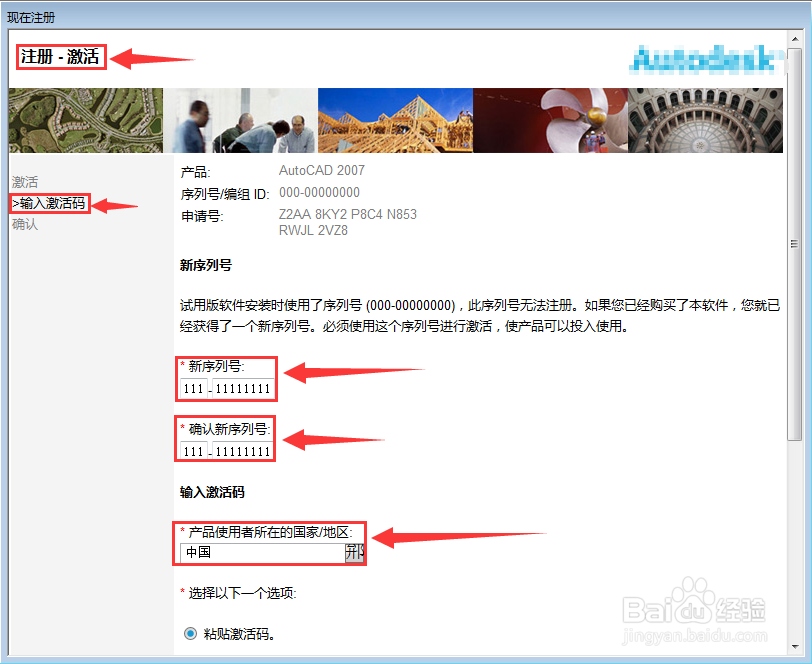This screenshot has height=664, width=812.
Task: Click the 现在注册 window title
Action: click(31, 18)
